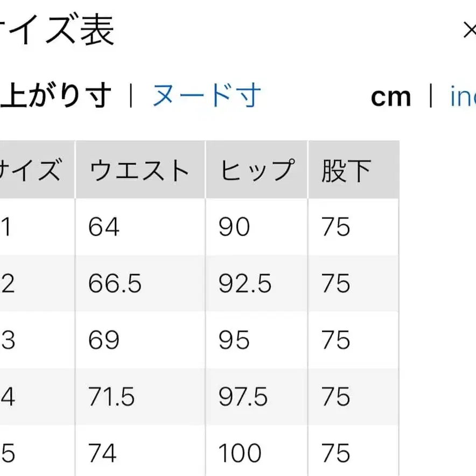This screenshot has width=476, height=476.
Task: Select the 上がり寸 garment measurements tab
Action: [54, 95]
